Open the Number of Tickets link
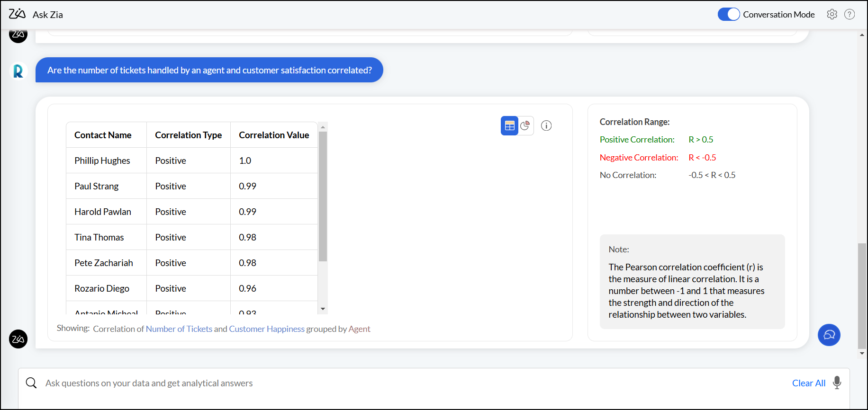This screenshot has width=868, height=410. coord(179,329)
